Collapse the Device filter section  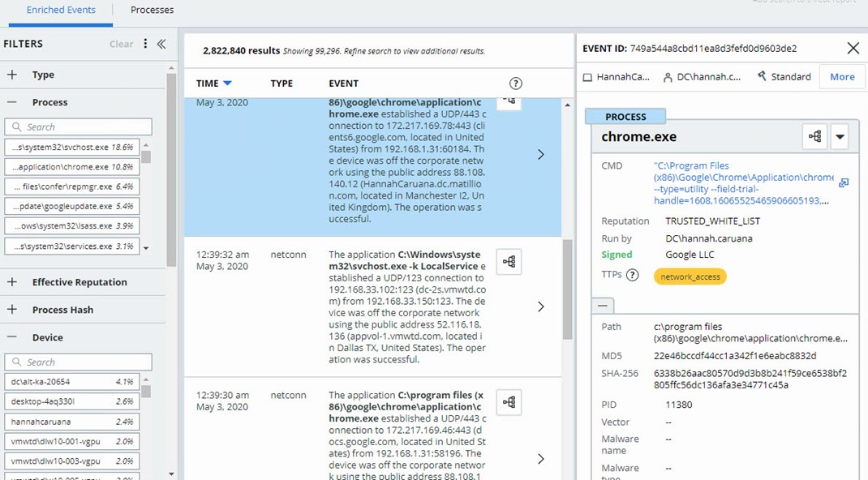pos(12,337)
